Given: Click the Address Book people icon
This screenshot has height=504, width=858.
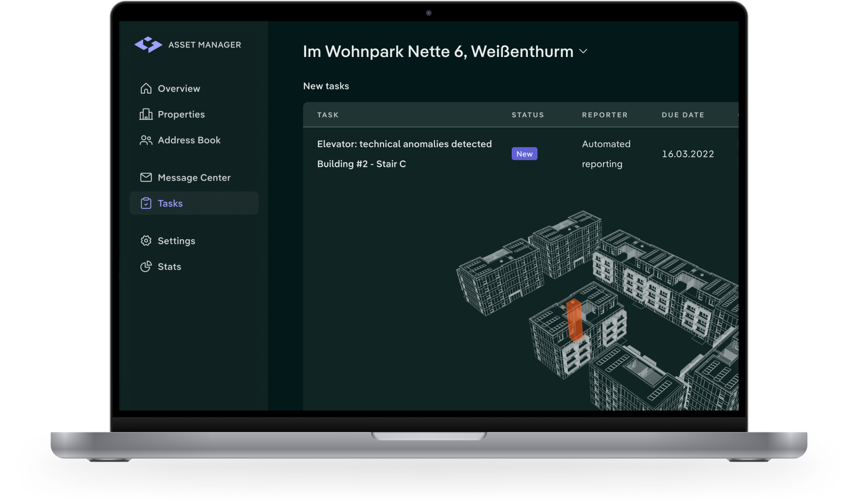Looking at the screenshot, I should coord(146,140).
